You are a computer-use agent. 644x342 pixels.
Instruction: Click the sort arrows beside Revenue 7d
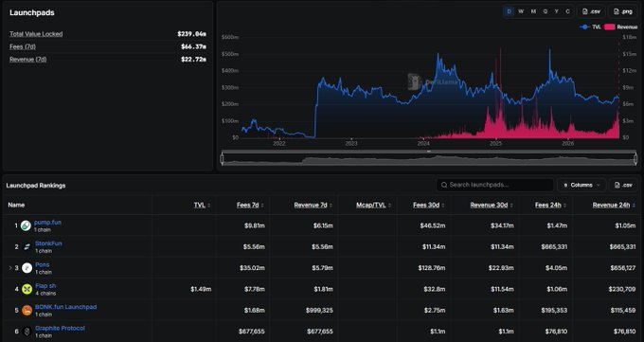tap(331, 206)
